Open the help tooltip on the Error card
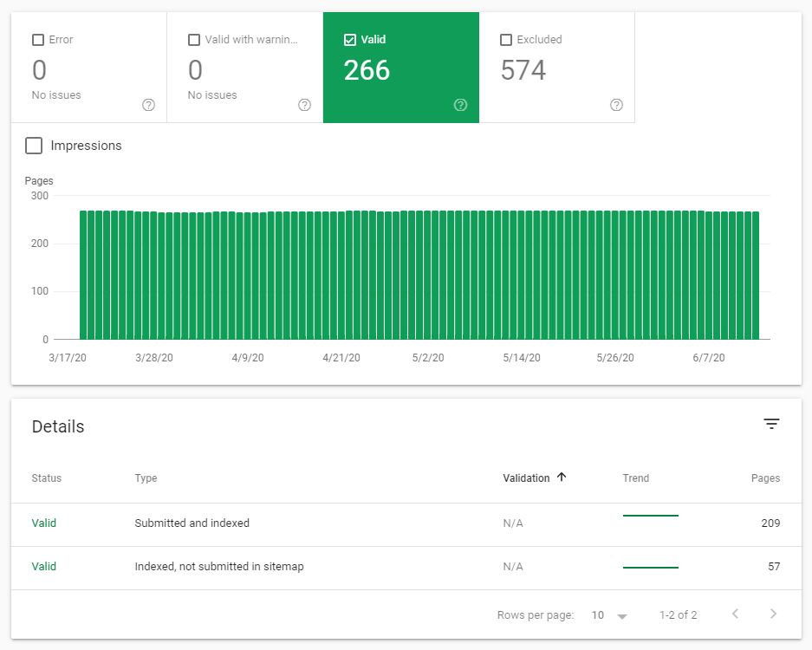 (148, 105)
